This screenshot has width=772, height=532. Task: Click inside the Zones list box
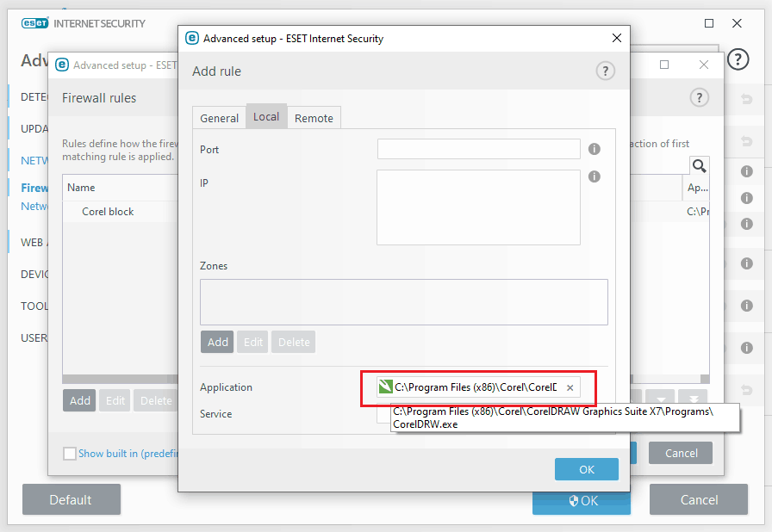coord(404,302)
